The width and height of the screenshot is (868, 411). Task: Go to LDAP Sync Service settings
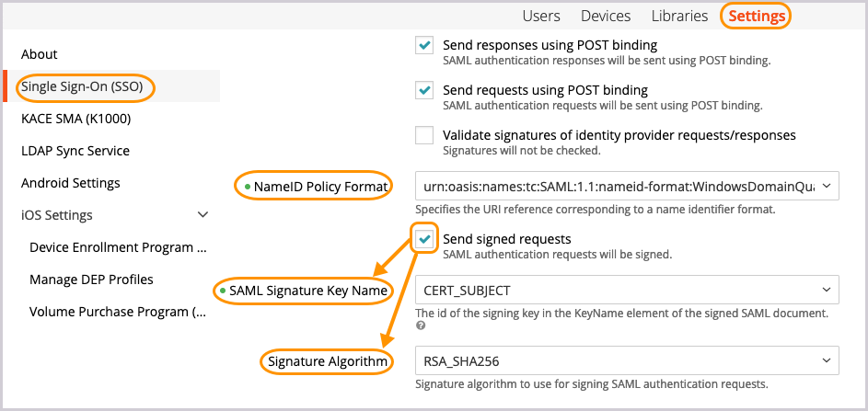coord(75,151)
